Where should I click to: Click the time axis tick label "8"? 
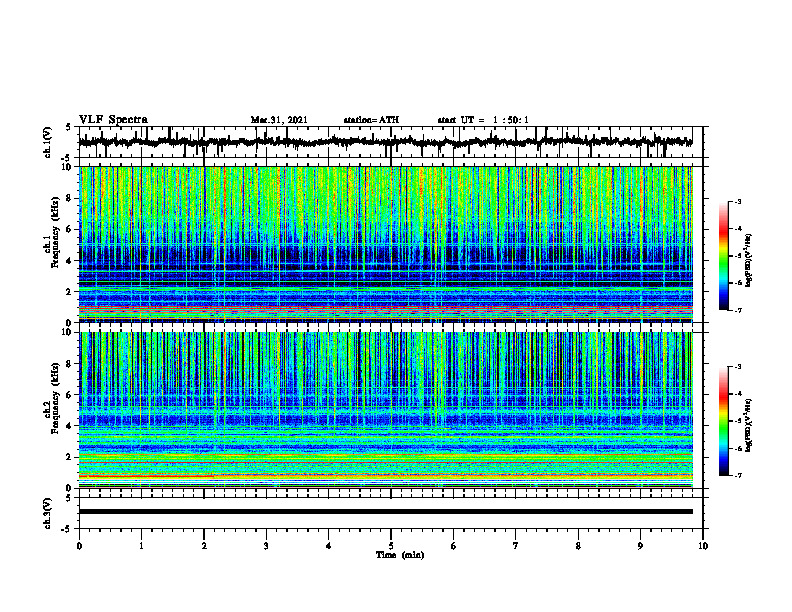578,546
